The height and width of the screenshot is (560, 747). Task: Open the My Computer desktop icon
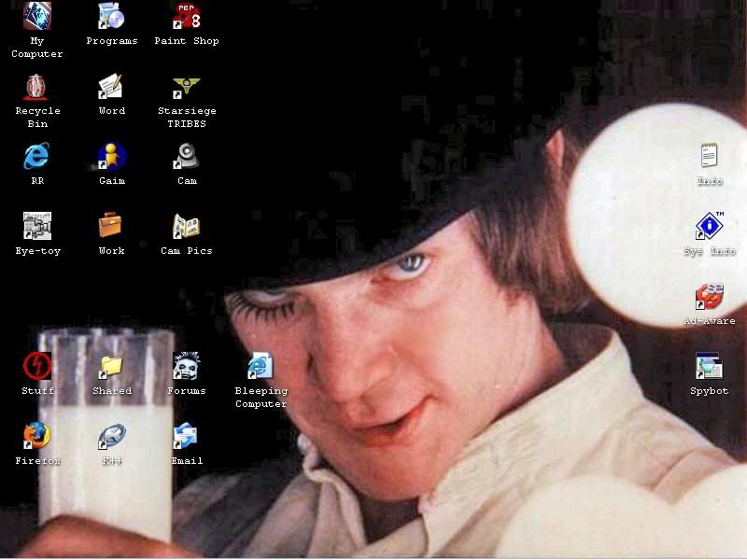point(37,16)
